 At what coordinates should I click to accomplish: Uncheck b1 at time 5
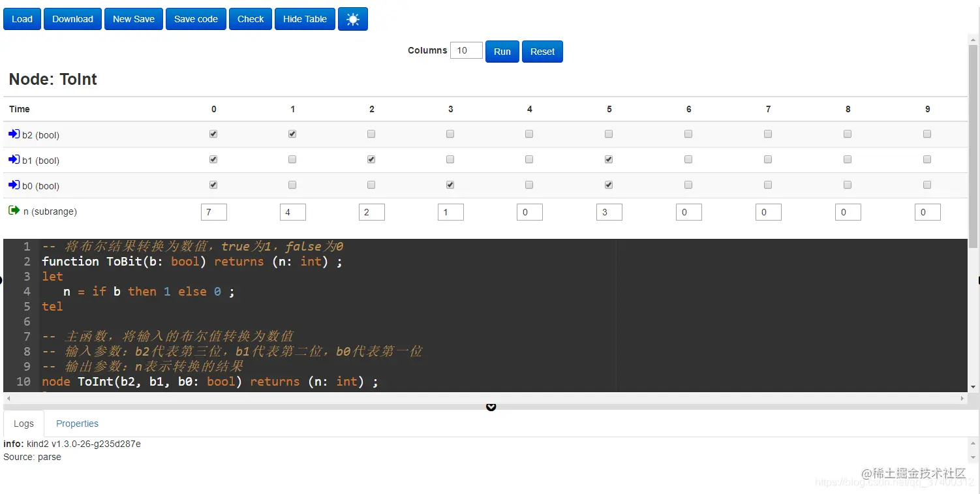609,159
